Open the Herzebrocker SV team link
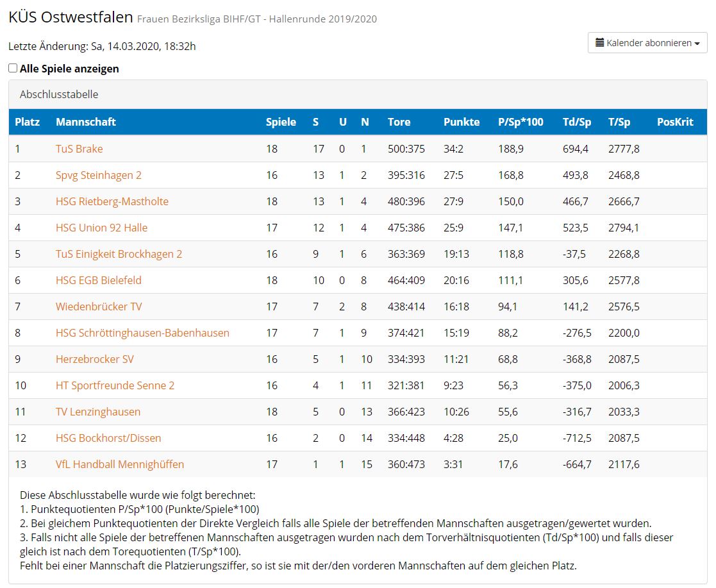716x588 pixels. (94, 360)
